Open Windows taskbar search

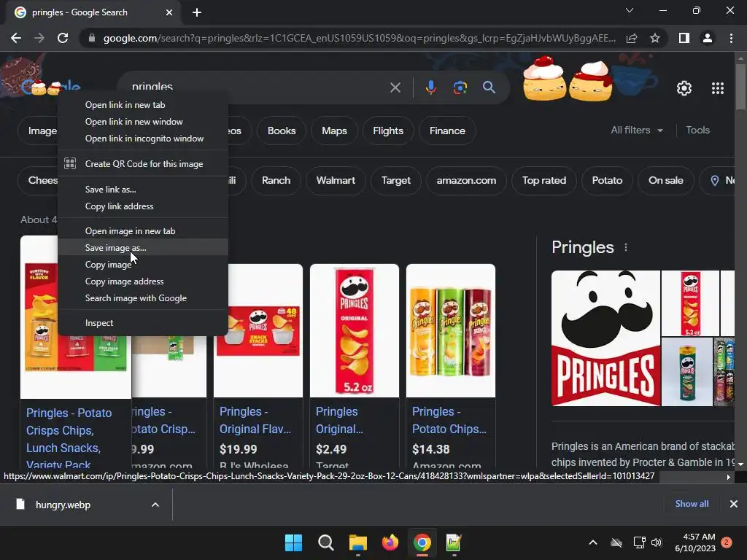tap(326, 542)
